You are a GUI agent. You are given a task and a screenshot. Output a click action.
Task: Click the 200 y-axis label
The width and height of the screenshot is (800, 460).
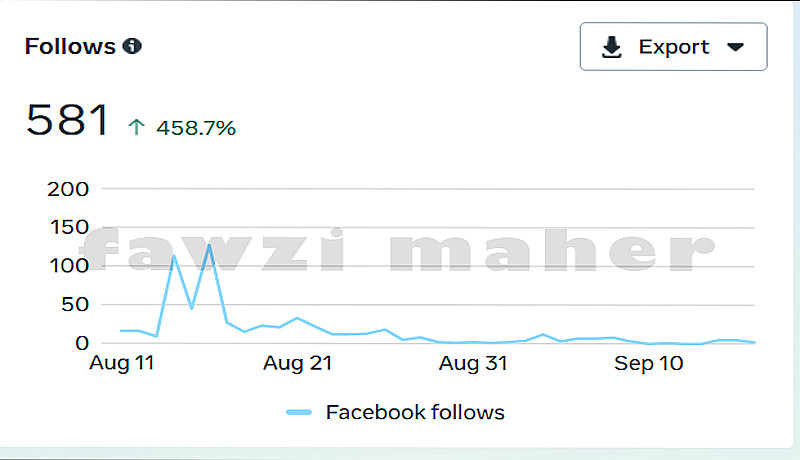tap(68, 188)
